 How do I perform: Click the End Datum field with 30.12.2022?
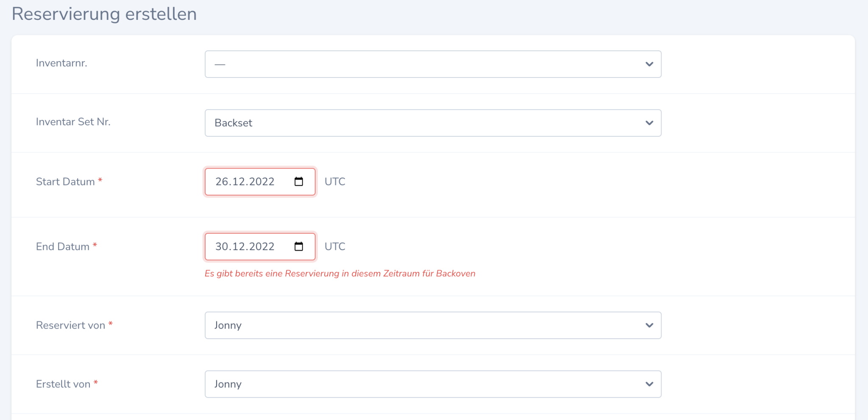245,246
